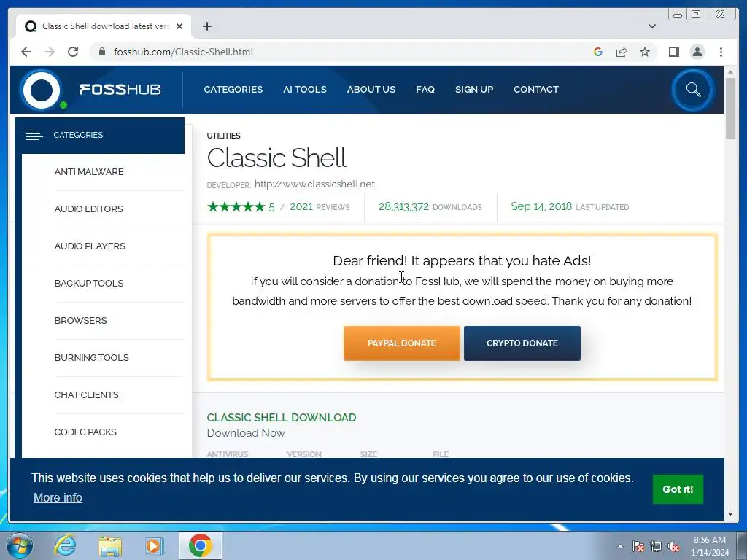Click the Action Center flag icon
747x560 pixels.
[638, 546]
